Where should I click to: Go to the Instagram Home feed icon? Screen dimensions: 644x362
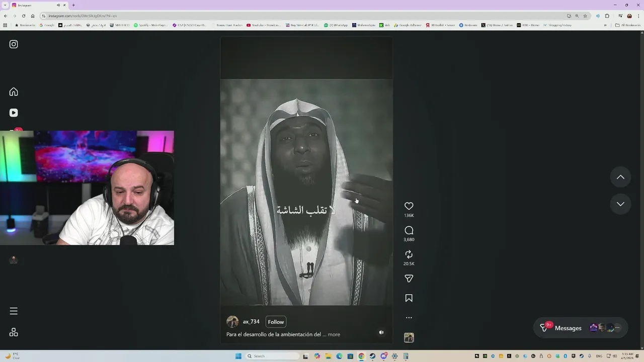(x=14, y=92)
